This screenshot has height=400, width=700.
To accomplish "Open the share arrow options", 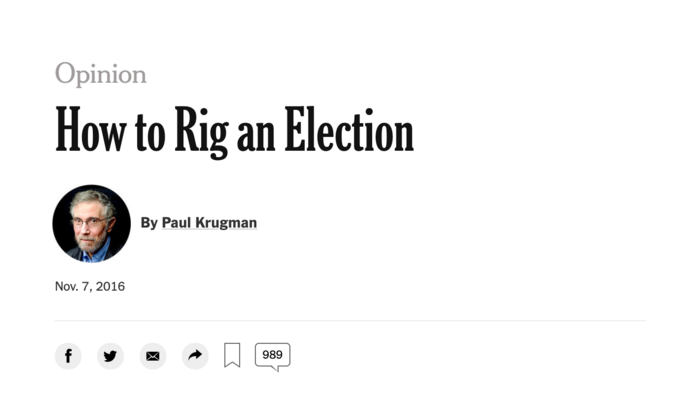I will [x=195, y=355].
